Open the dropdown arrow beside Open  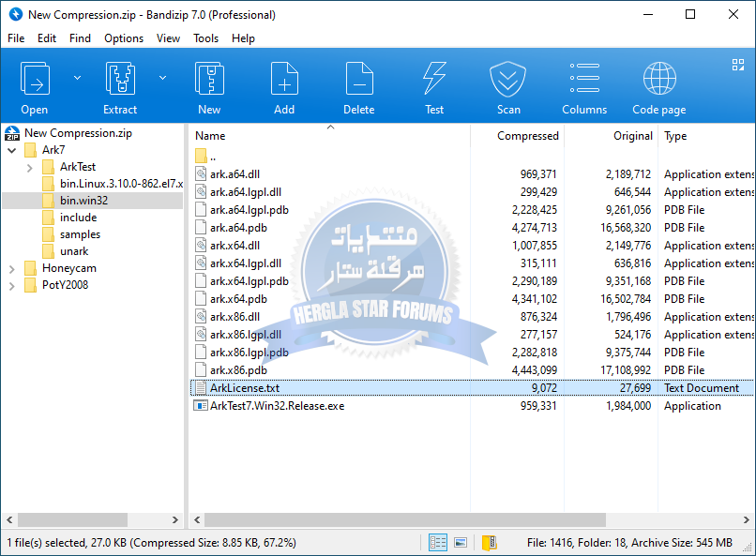(x=77, y=78)
